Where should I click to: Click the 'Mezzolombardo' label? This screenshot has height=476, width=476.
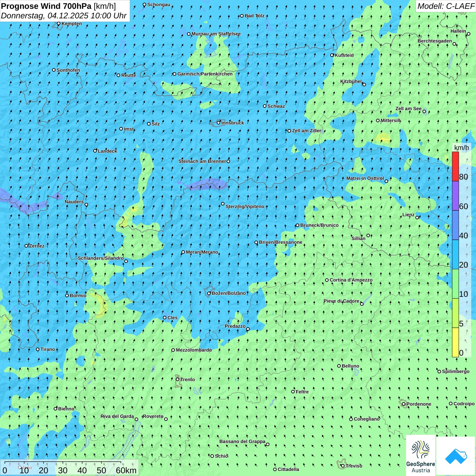coord(194,350)
